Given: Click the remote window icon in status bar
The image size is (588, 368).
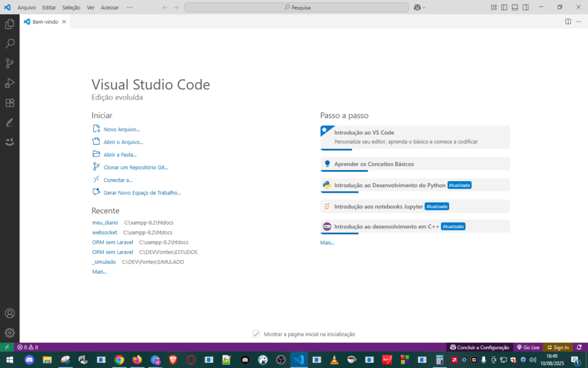Looking at the screenshot, I should pos(6,347).
